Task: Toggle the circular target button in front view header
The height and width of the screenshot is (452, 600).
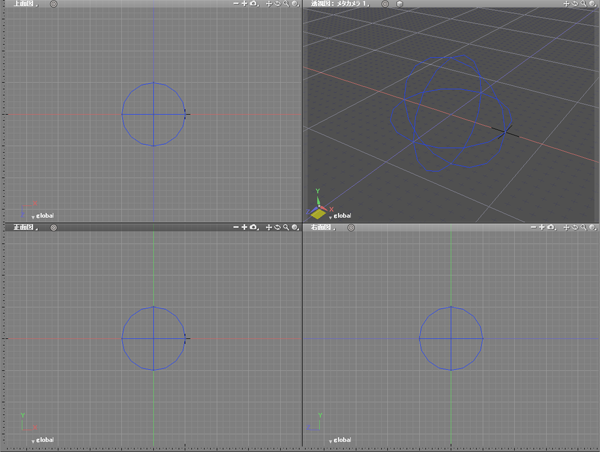Action: click(x=54, y=228)
